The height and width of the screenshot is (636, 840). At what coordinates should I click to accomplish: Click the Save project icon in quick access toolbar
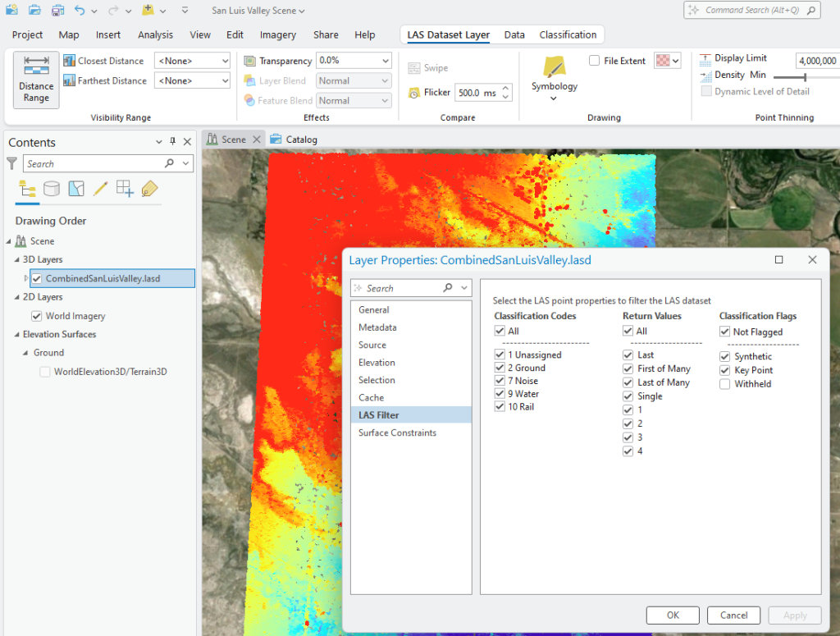tap(58, 9)
